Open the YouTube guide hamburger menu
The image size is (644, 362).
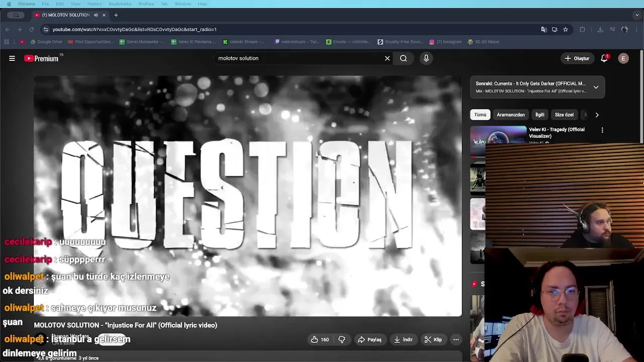tap(12, 58)
